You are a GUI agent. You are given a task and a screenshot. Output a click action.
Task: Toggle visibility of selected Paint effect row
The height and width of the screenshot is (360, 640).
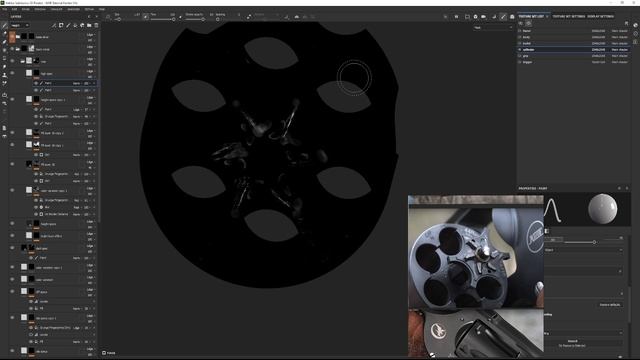(36, 83)
